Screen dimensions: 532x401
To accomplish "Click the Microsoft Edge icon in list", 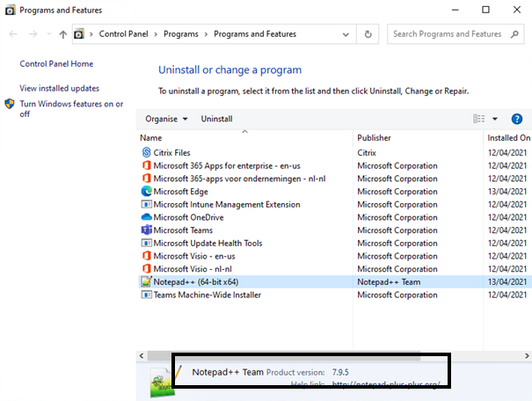I will (x=146, y=192).
